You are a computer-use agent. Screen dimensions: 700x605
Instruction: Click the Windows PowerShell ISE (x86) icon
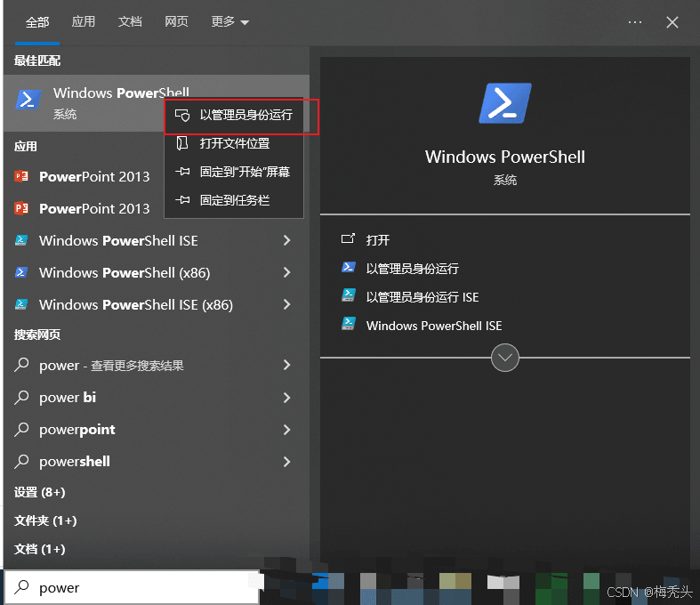tap(21, 304)
